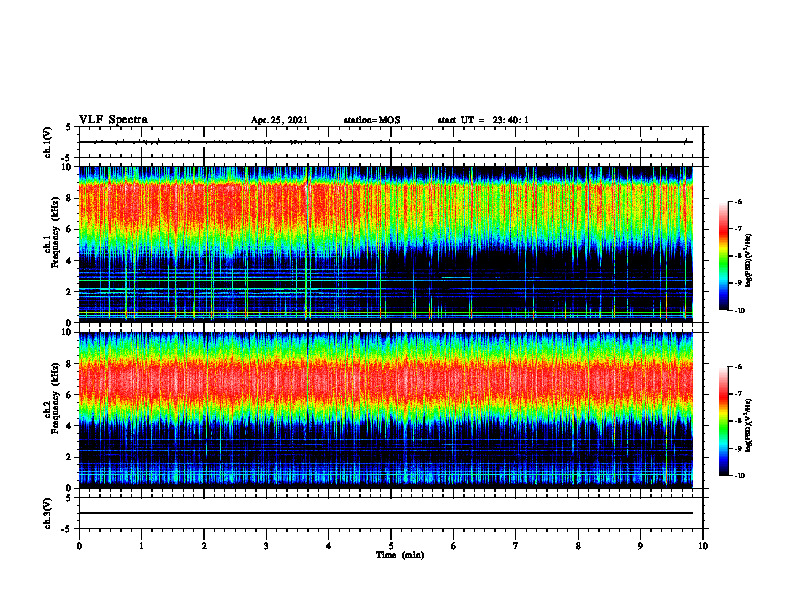Click the ch.1 color bar log(PSD) label
Viewport: 792px width, 612px height.
[749, 261]
